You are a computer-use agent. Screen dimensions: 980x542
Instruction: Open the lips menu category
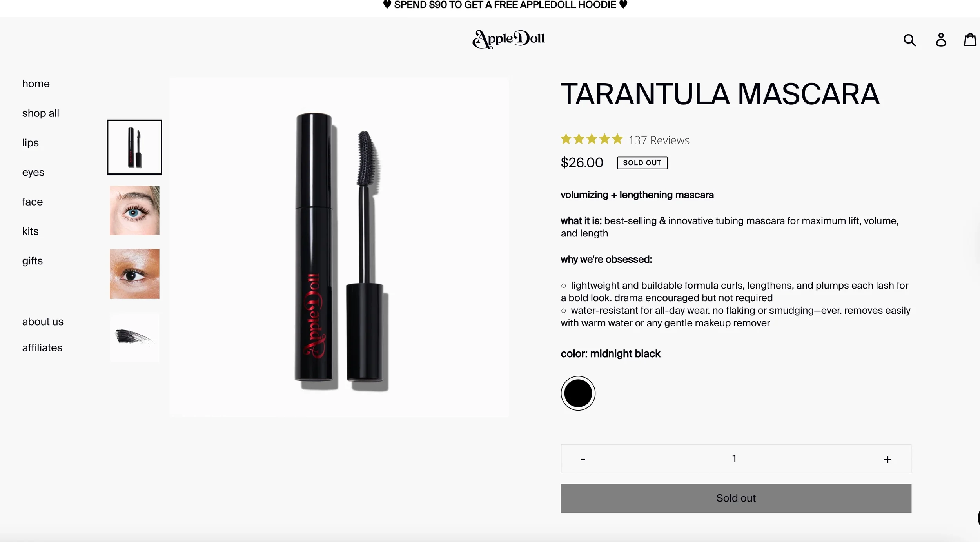pyautogui.click(x=31, y=143)
